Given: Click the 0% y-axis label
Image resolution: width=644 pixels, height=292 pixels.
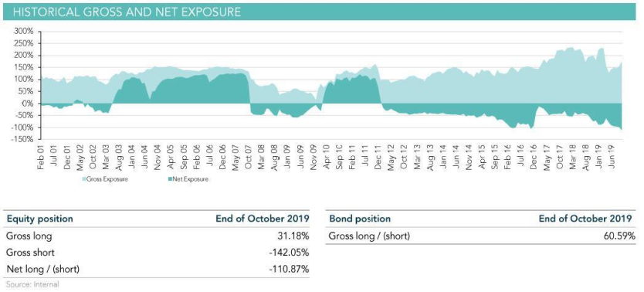Looking at the screenshot, I should coord(29,104).
